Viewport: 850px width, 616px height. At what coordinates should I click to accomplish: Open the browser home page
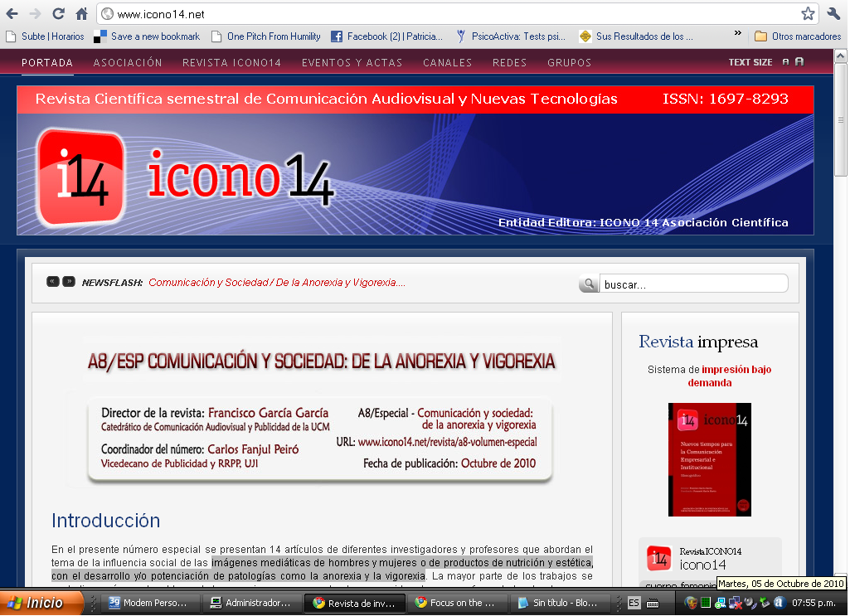[82, 14]
